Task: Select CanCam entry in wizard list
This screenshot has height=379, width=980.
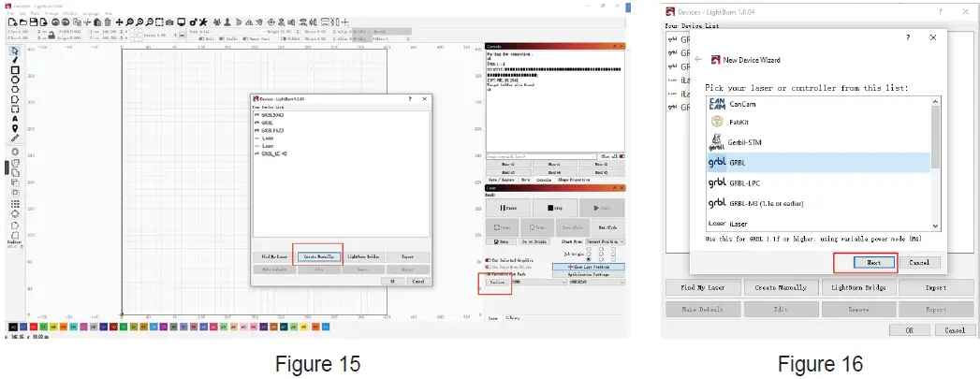Action: 819,104
